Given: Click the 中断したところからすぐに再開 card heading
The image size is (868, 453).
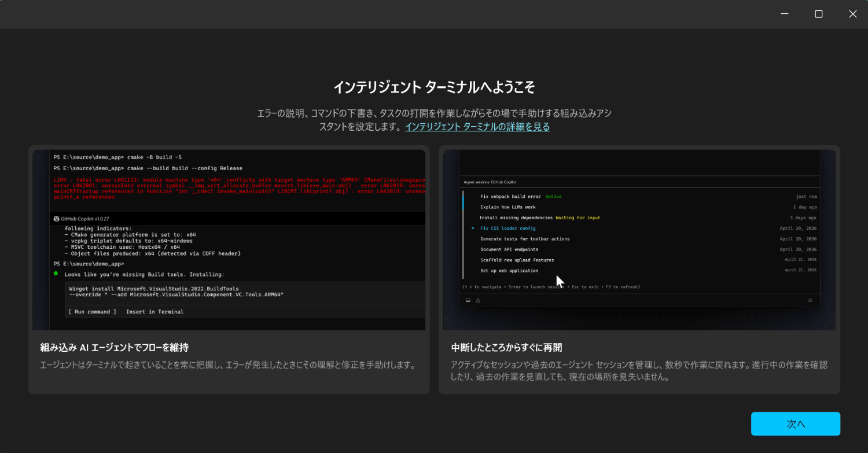Looking at the screenshot, I should point(506,348).
